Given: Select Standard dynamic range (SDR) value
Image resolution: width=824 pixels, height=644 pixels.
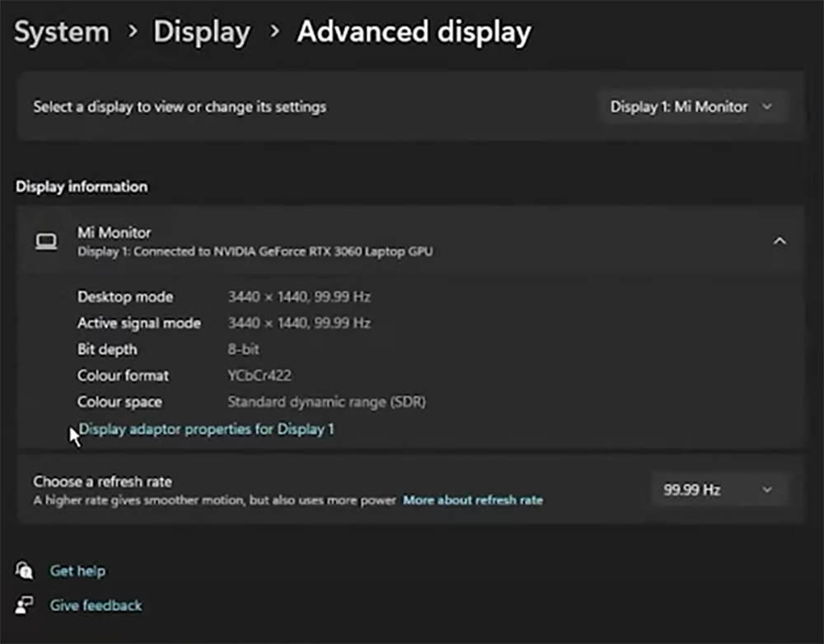Looking at the screenshot, I should [x=326, y=402].
